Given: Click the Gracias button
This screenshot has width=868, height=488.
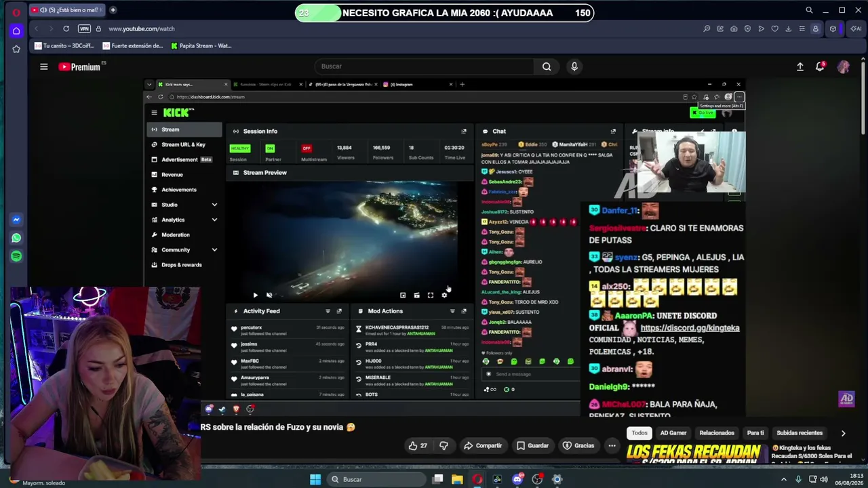Looking at the screenshot, I should point(578,445).
